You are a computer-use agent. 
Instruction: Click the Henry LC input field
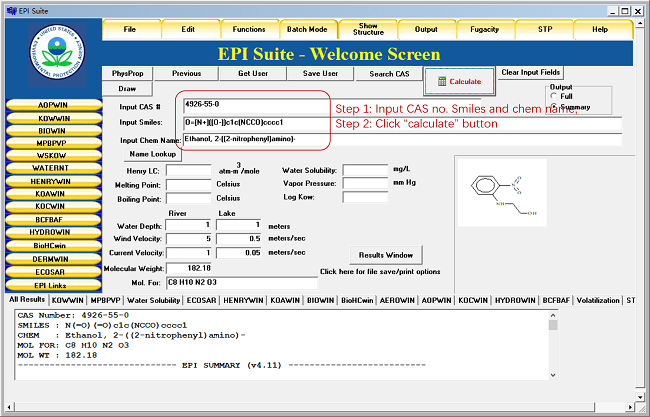pyautogui.click(x=189, y=170)
